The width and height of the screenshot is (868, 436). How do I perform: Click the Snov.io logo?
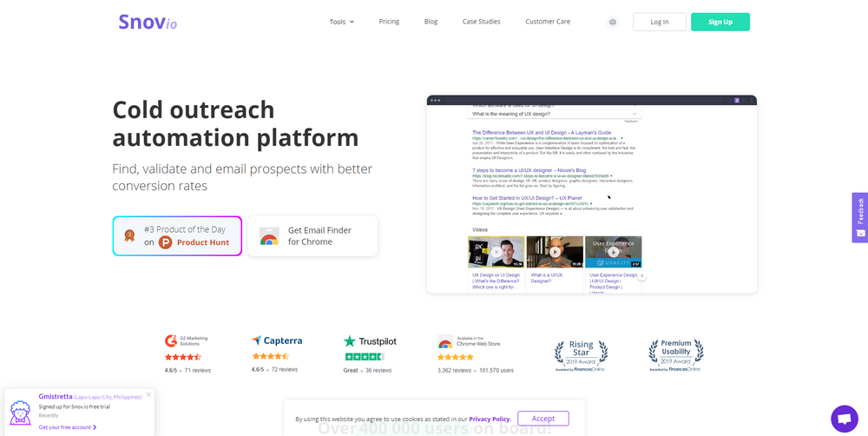click(x=148, y=23)
